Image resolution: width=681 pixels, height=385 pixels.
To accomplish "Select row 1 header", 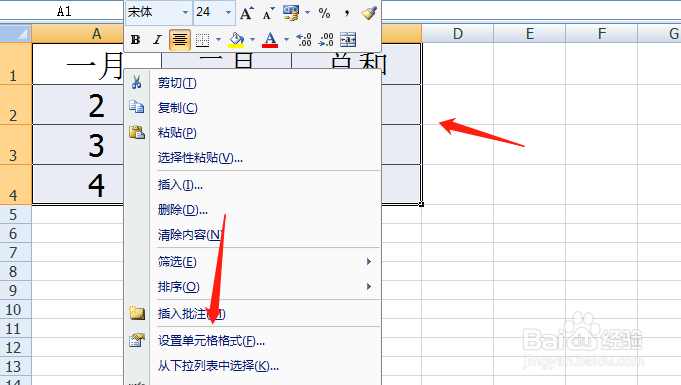I will pos(16,64).
